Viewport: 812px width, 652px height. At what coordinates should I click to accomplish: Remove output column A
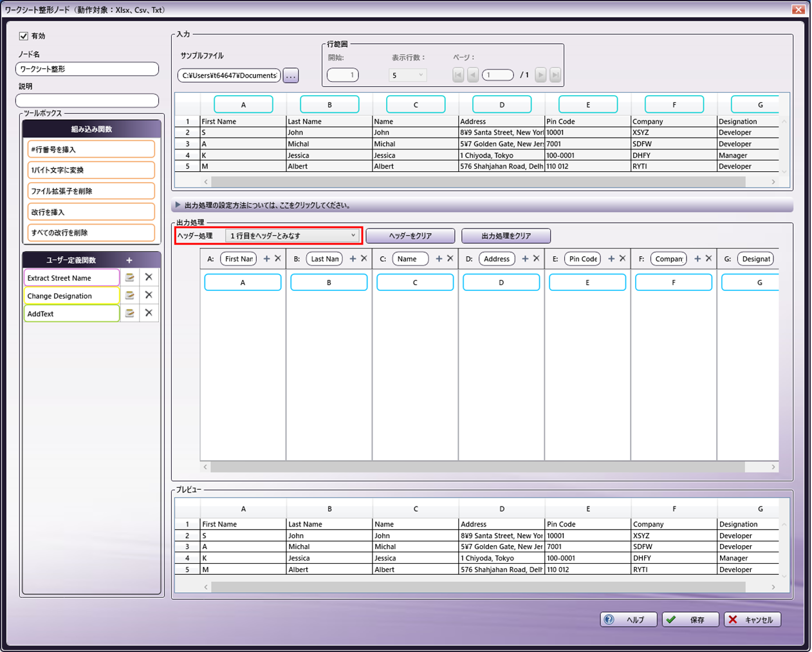pyautogui.click(x=278, y=259)
